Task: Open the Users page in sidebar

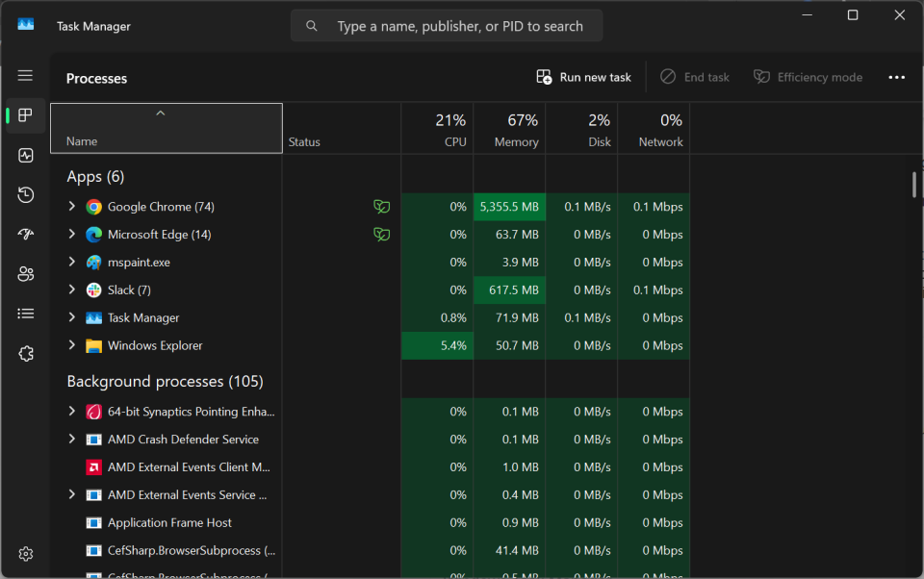Action: coord(26,274)
